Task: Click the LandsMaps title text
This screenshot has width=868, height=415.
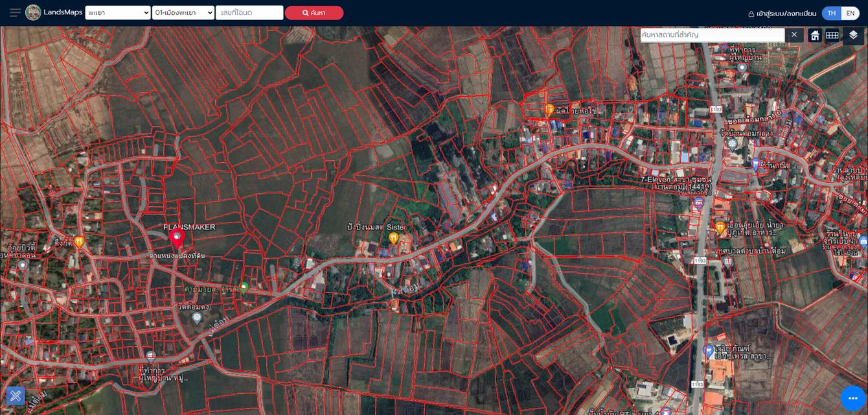Action: click(63, 13)
